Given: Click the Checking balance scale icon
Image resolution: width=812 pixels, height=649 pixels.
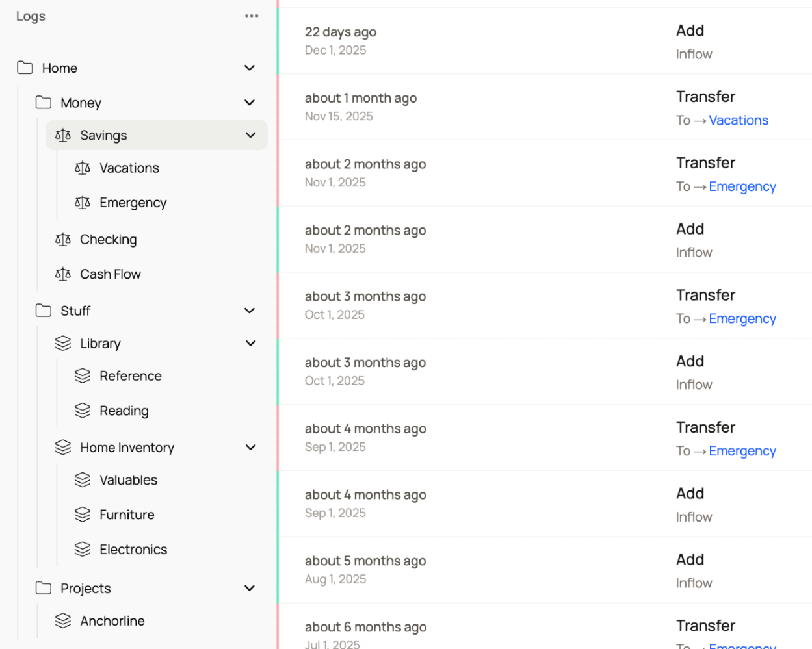Looking at the screenshot, I should point(63,239).
